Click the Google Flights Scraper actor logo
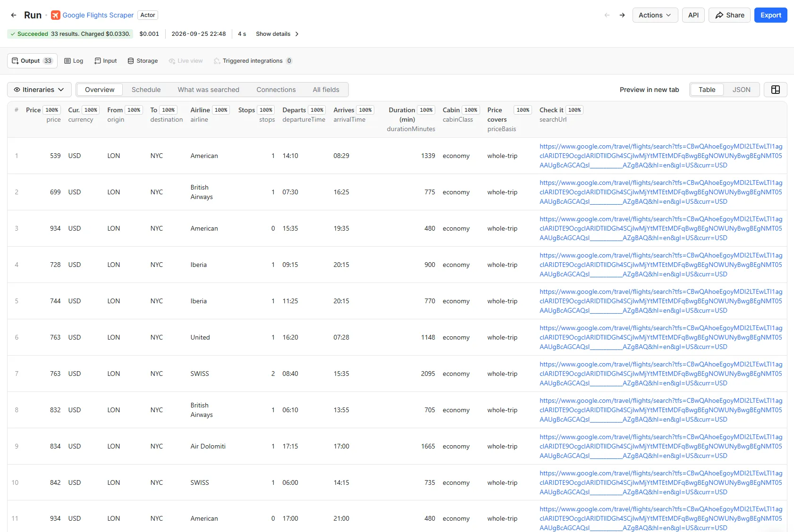The image size is (794, 532). click(x=56, y=15)
